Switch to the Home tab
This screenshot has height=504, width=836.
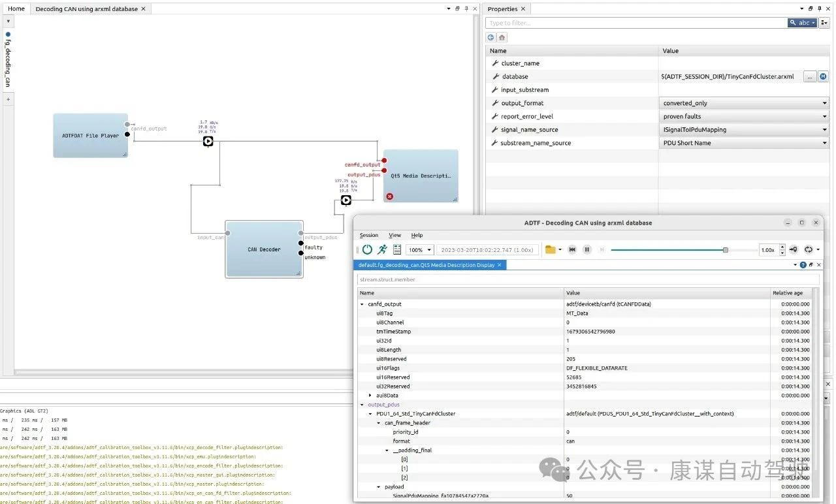tap(15, 8)
